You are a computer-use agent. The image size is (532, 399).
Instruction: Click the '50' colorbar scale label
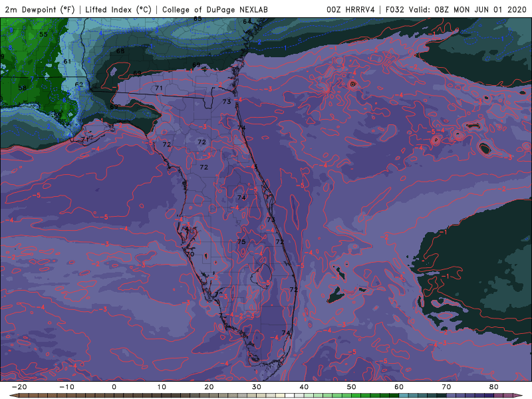click(x=352, y=387)
